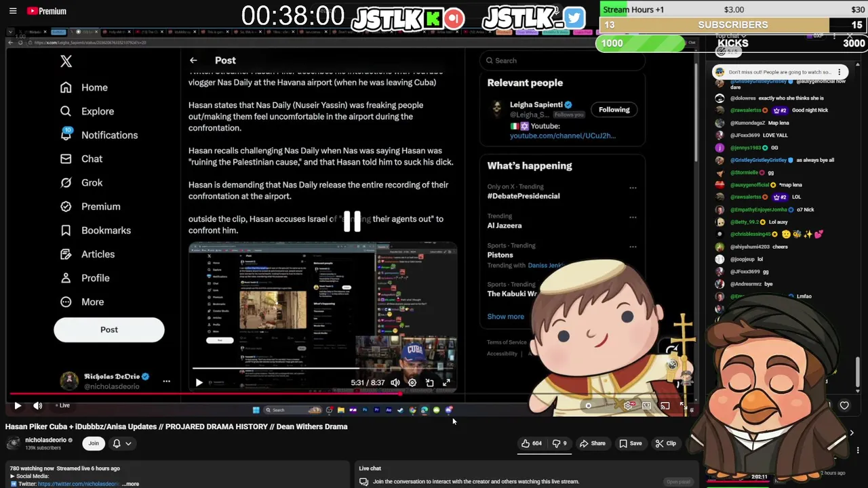Viewport: 868px width, 488px height.
Task: Play the embedded tweet video
Action: pyautogui.click(x=199, y=383)
